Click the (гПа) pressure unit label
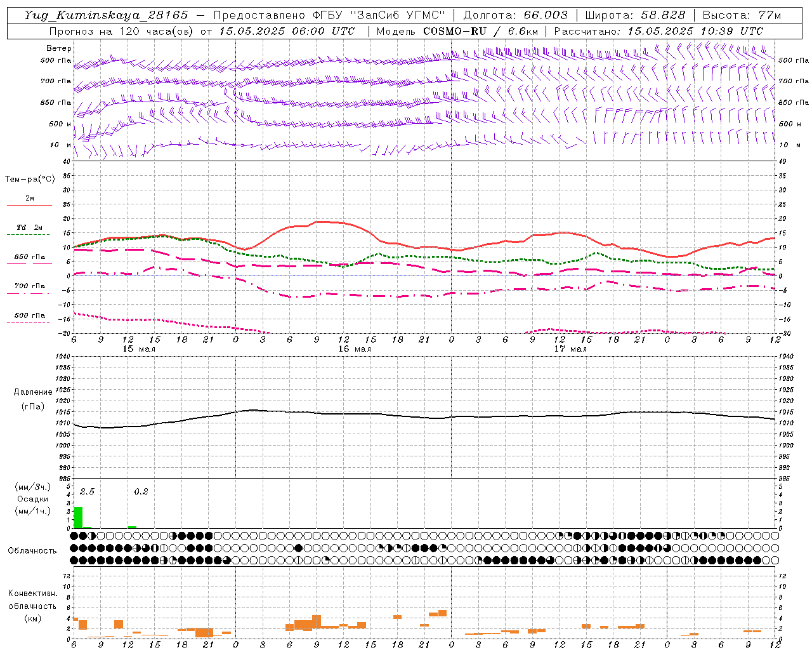The width and height of the screenshot is (812, 650). 33,406
